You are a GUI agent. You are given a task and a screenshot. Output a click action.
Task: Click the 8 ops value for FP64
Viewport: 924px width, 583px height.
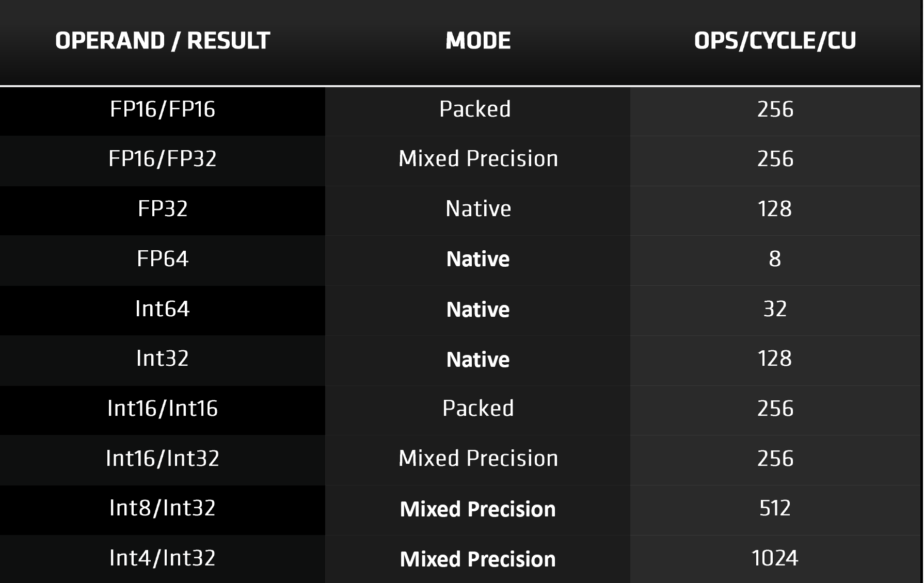click(x=775, y=258)
